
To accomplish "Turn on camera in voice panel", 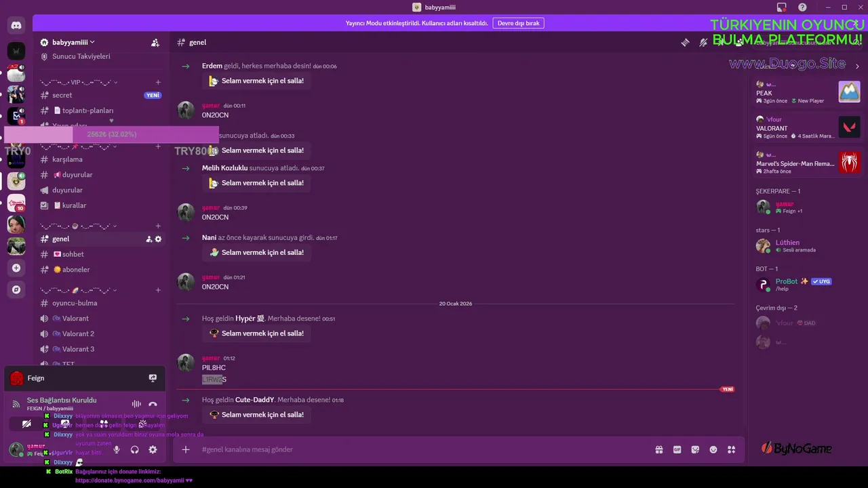I will [26, 424].
